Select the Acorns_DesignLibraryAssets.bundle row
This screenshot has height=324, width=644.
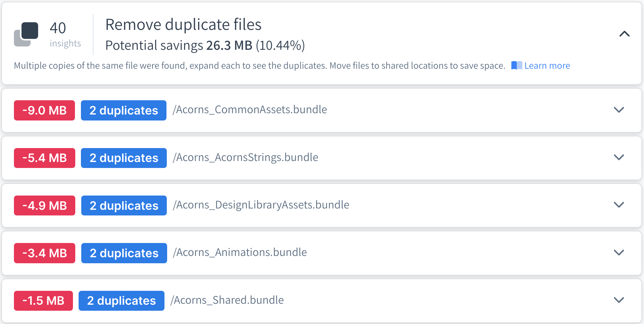261,205
